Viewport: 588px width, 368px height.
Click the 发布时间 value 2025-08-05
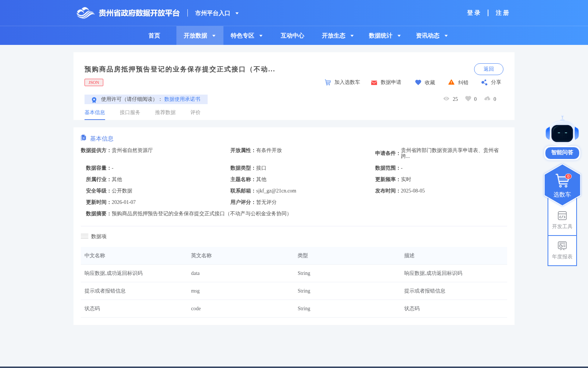(413, 191)
